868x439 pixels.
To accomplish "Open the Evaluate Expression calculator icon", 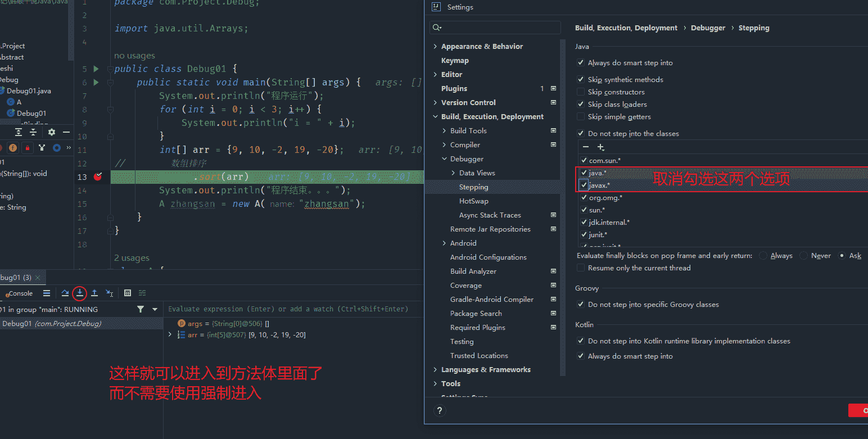I will (128, 293).
